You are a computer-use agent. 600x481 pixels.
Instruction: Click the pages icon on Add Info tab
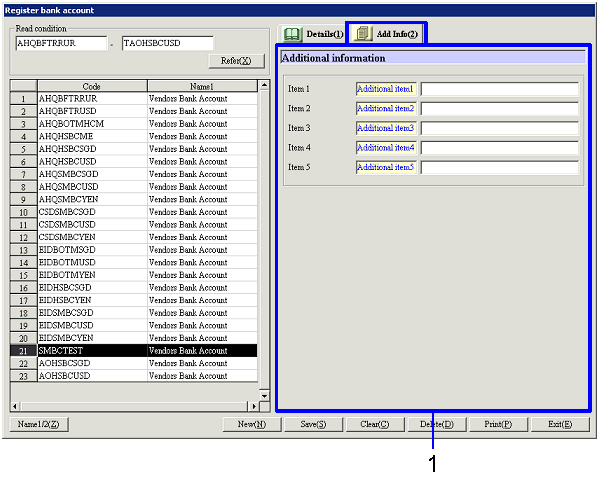(361, 34)
